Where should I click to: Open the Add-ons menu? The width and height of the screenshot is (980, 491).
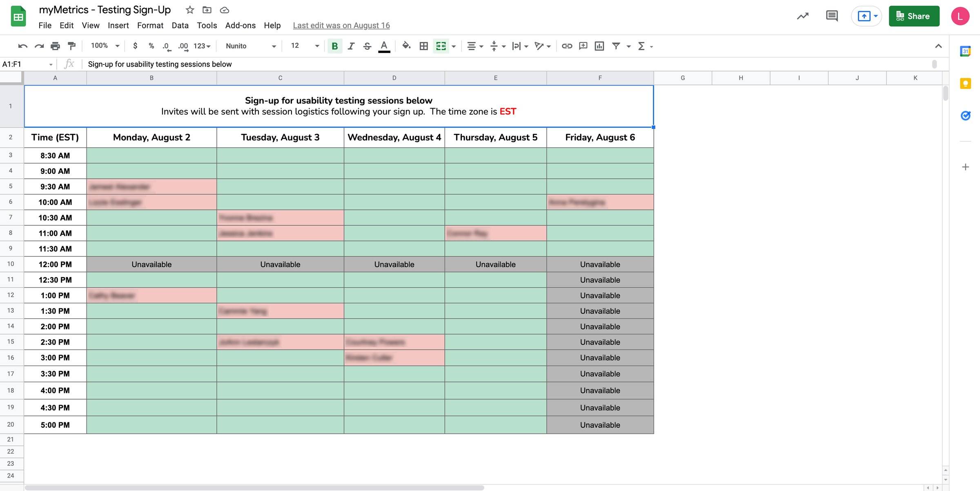(x=240, y=25)
